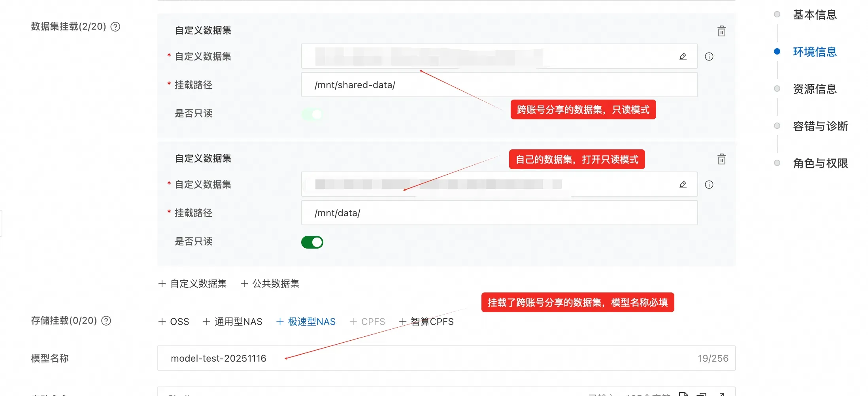The image size is (868, 396).
Task: Add an OSS storage mount
Action: 174,321
